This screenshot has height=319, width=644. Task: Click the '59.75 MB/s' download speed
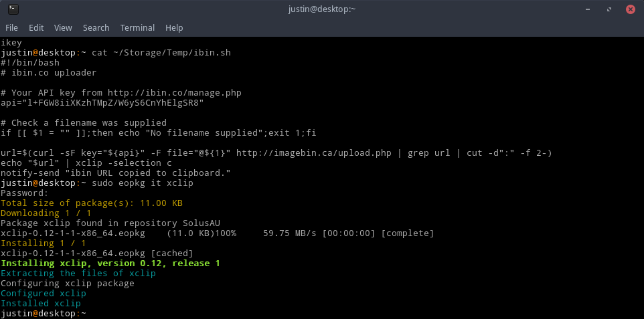[290, 233]
